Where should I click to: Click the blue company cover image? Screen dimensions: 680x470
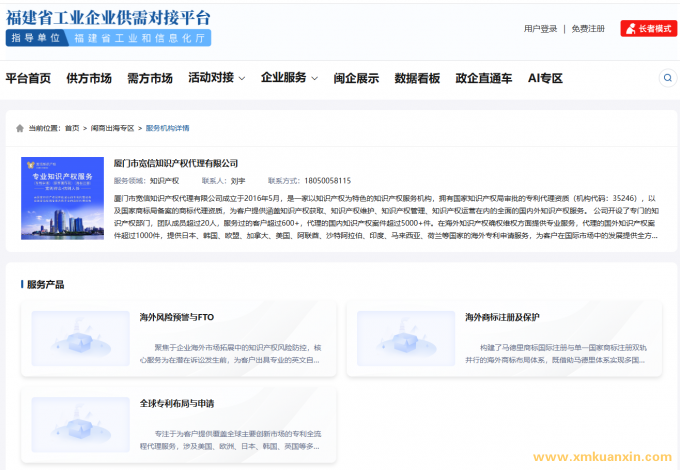[x=62, y=198]
